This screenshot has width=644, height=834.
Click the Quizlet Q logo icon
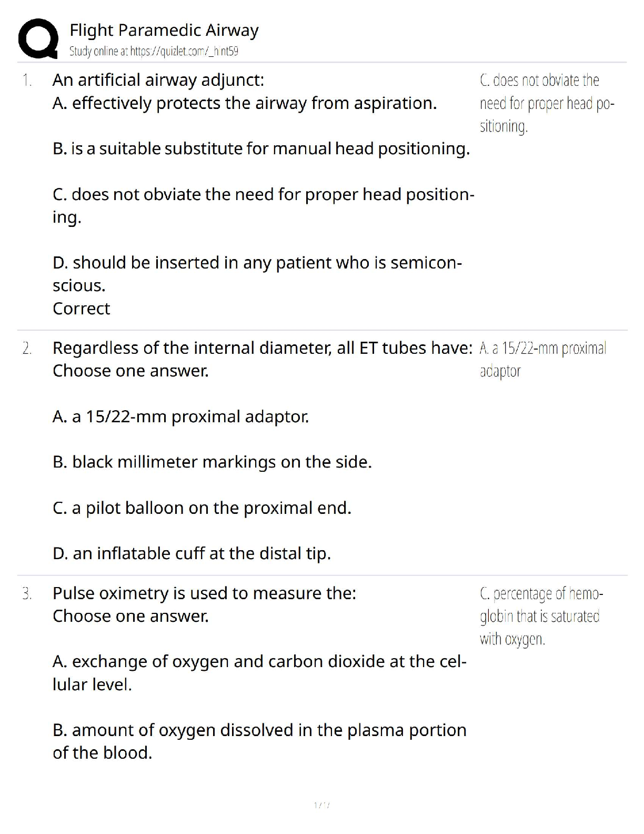click(x=38, y=38)
